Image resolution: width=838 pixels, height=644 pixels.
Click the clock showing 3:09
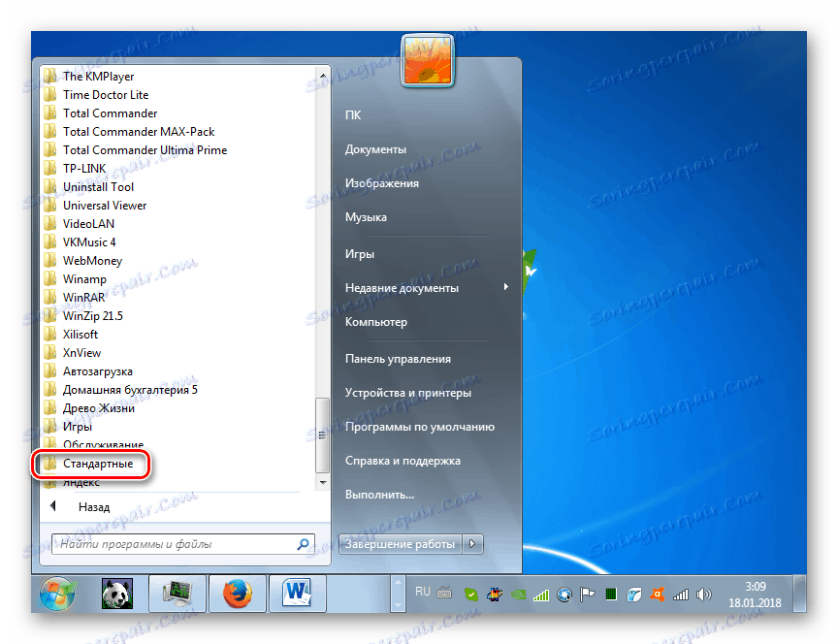pos(756,587)
